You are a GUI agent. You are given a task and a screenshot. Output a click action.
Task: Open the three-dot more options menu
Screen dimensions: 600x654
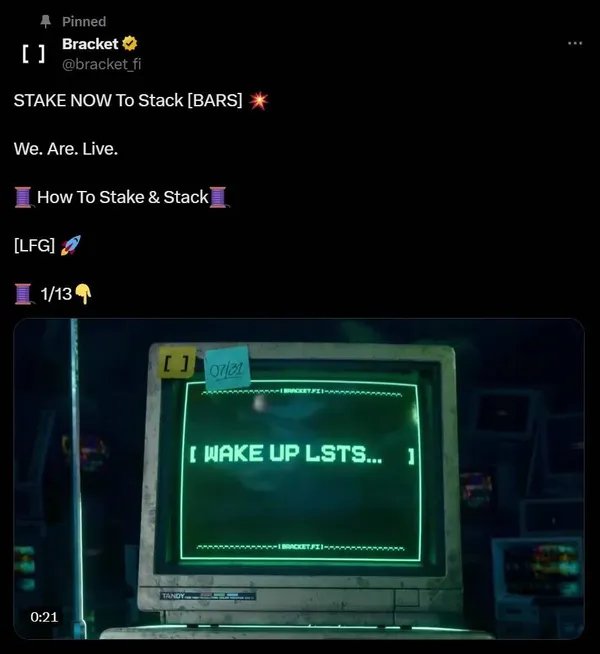pyautogui.click(x=575, y=43)
